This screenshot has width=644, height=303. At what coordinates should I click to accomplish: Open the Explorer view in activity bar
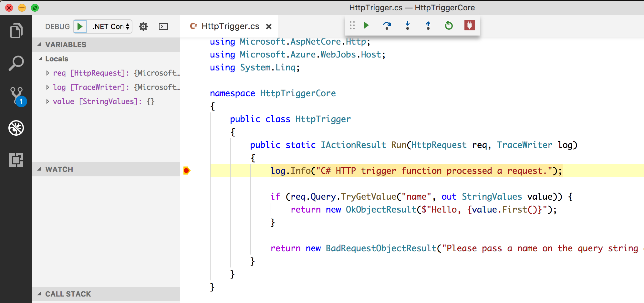click(16, 31)
